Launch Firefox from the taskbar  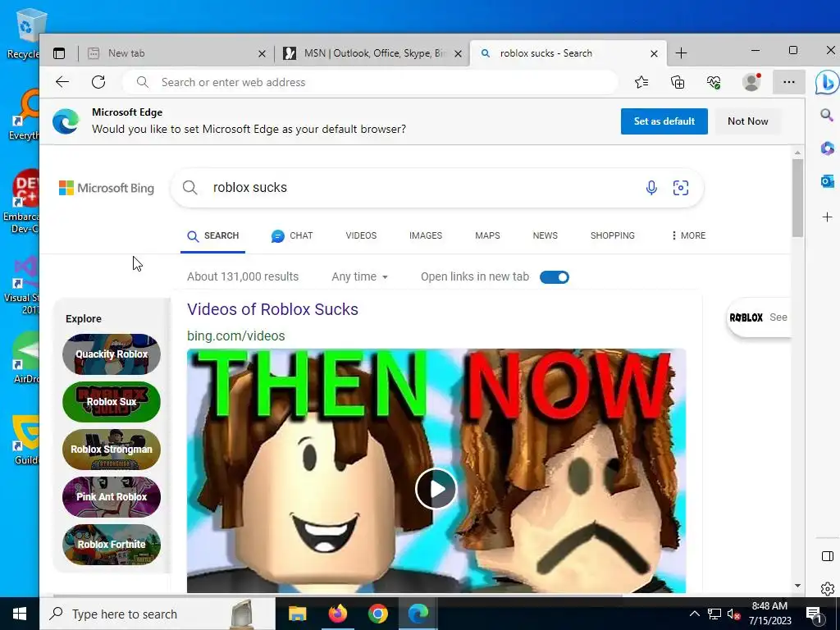(x=337, y=614)
